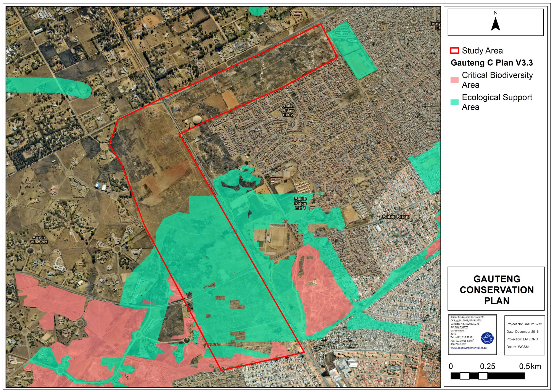Select the Rabie Ridge Ext 2 map label
The height and width of the screenshot is (392, 554).
(288, 110)
